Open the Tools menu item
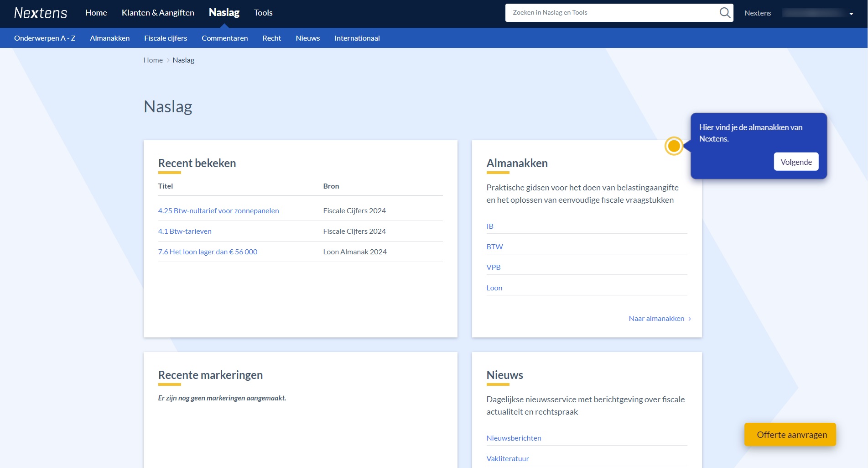The image size is (868, 468). click(x=263, y=13)
